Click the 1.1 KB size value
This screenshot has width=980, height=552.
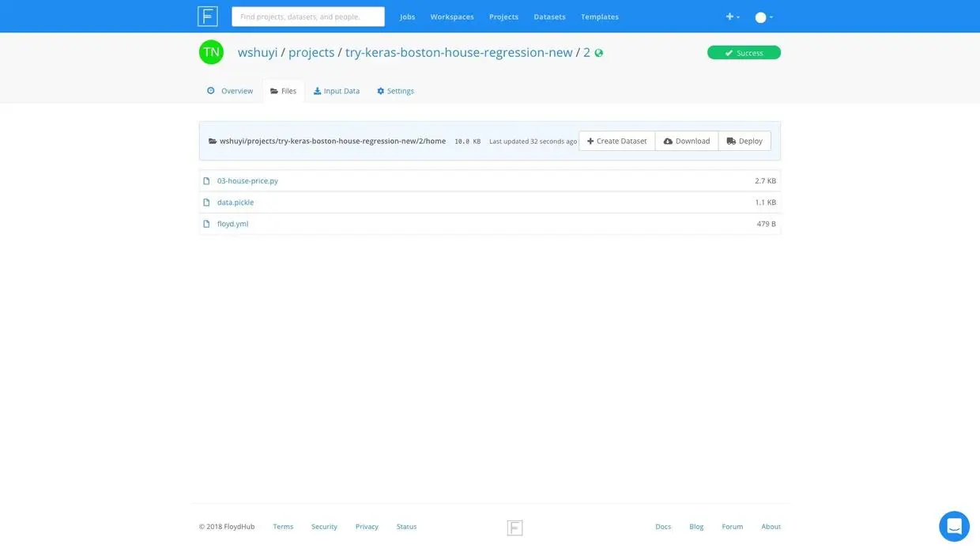pyautogui.click(x=765, y=202)
